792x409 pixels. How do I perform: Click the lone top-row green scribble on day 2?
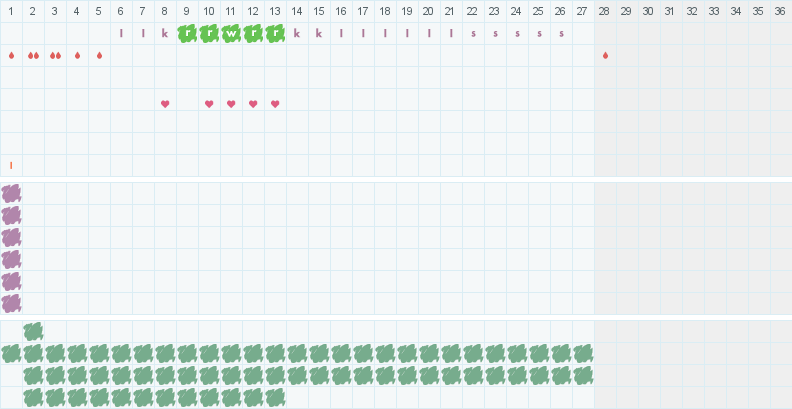(x=33, y=331)
